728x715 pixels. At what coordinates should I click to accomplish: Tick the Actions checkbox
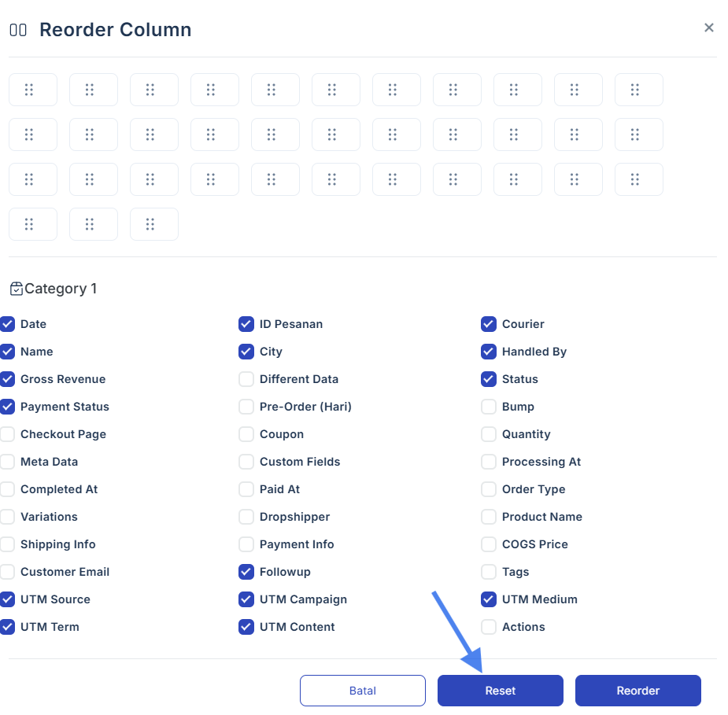tap(489, 627)
